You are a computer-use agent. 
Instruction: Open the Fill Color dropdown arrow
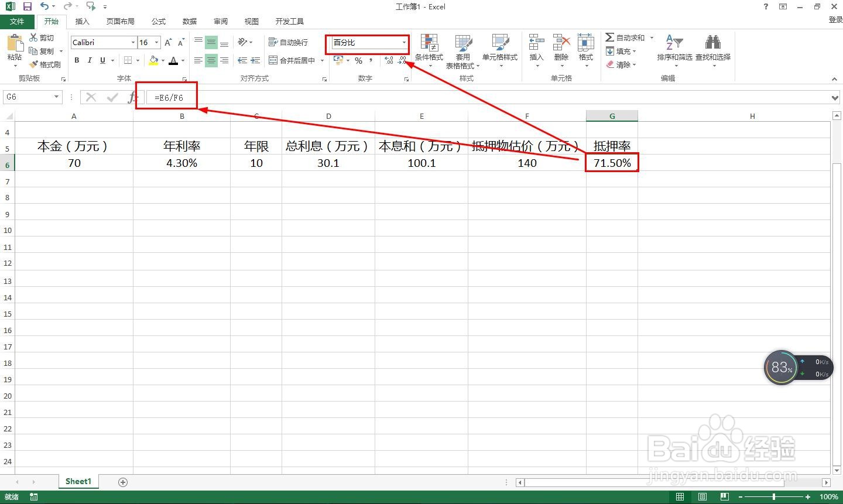click(162, 60)
